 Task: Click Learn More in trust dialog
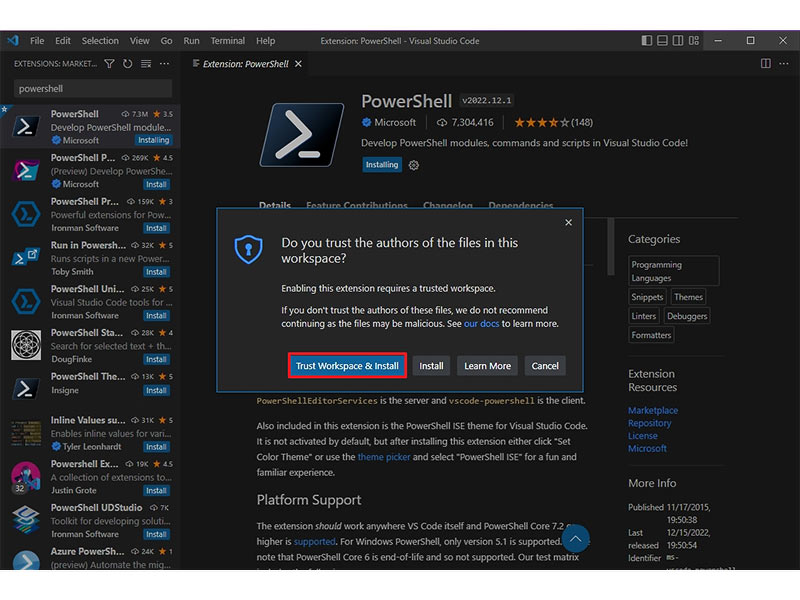tap(487, 366)
